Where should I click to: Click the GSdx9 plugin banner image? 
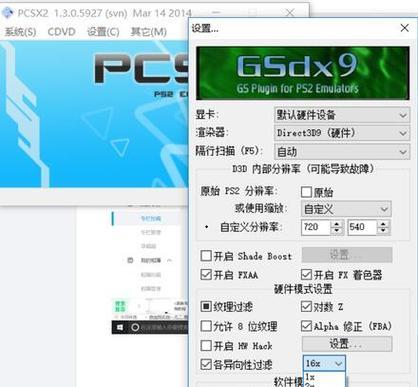tap(303, 73)
